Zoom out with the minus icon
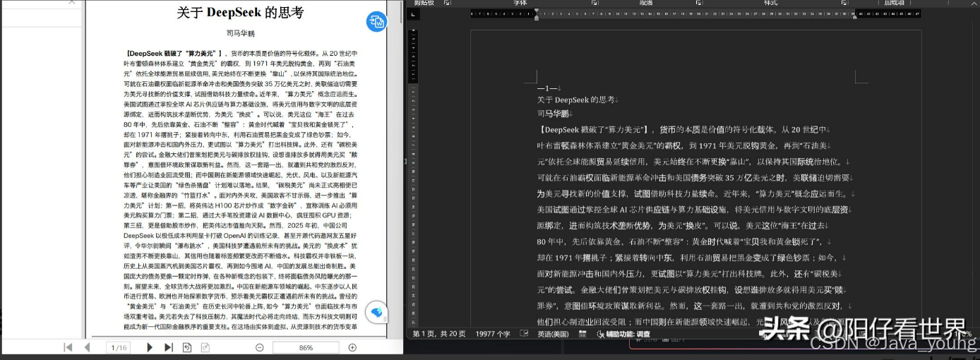This screenshot has width=980, height=360. (260, 347)
